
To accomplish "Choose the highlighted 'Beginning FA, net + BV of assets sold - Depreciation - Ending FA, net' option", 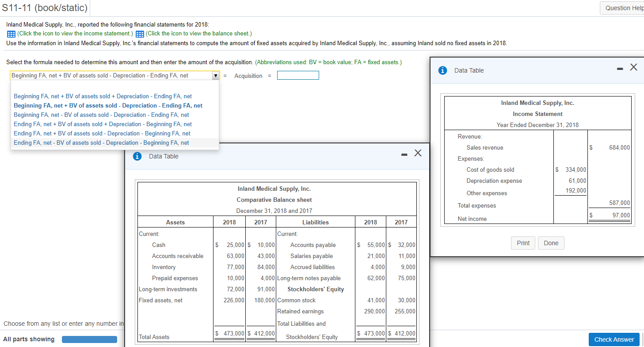I will (x=108, y=105).
